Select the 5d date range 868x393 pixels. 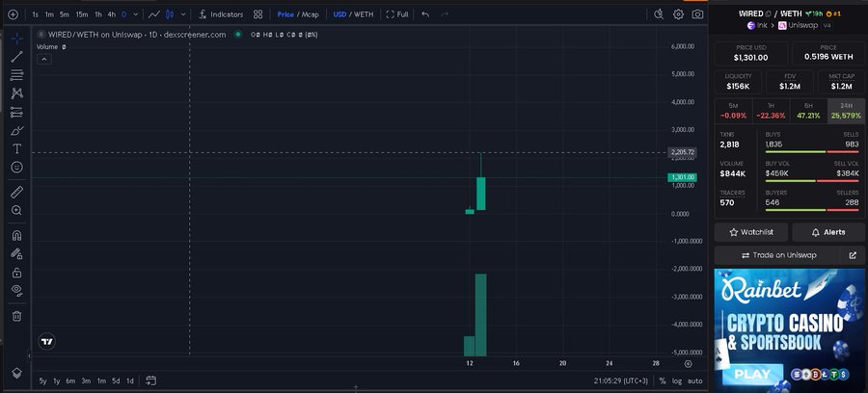tap(116, 380)
